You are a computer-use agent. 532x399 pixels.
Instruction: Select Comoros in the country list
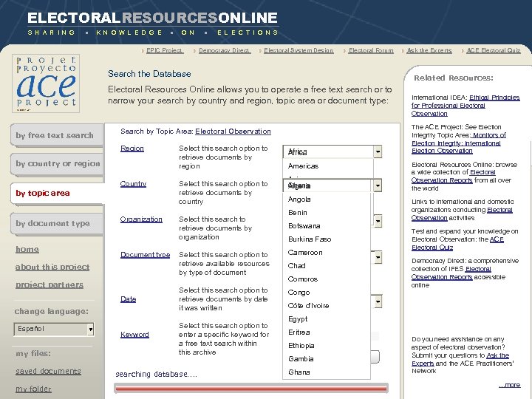327,279
